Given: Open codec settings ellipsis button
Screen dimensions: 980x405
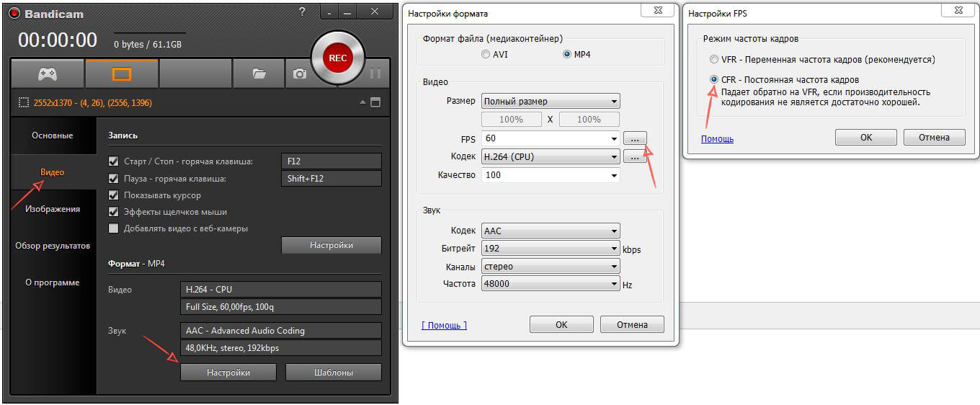Looking at the screenshot, I should point(635,156).
